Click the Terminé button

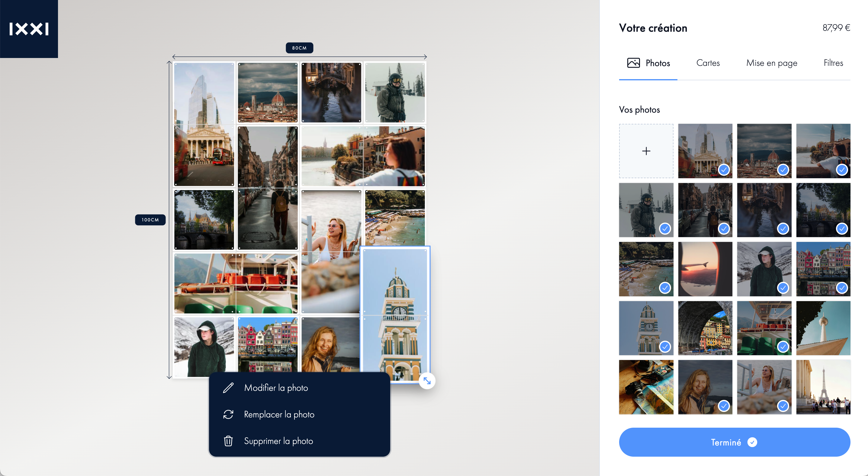(x=735, y=442)
